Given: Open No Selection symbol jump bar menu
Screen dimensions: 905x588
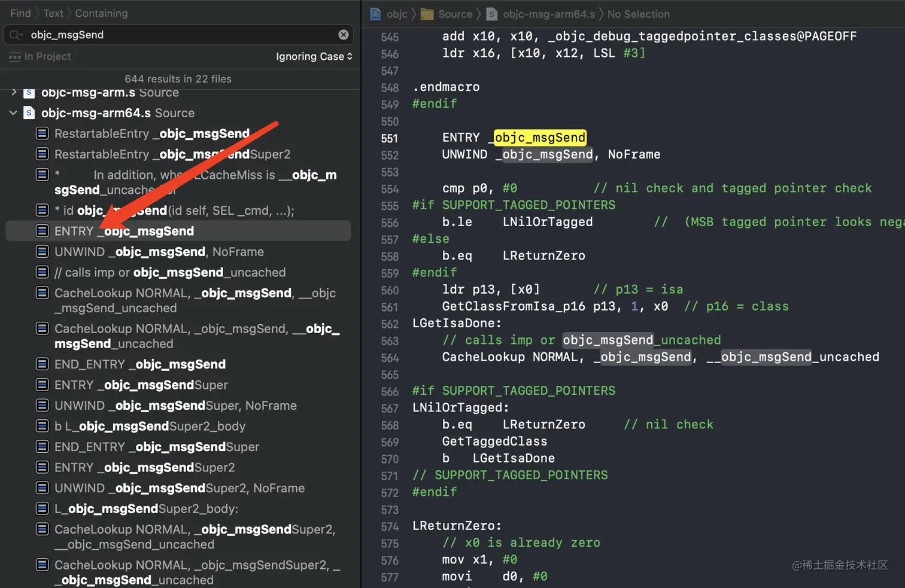Looking at the screenshot, I should point(638,14).
